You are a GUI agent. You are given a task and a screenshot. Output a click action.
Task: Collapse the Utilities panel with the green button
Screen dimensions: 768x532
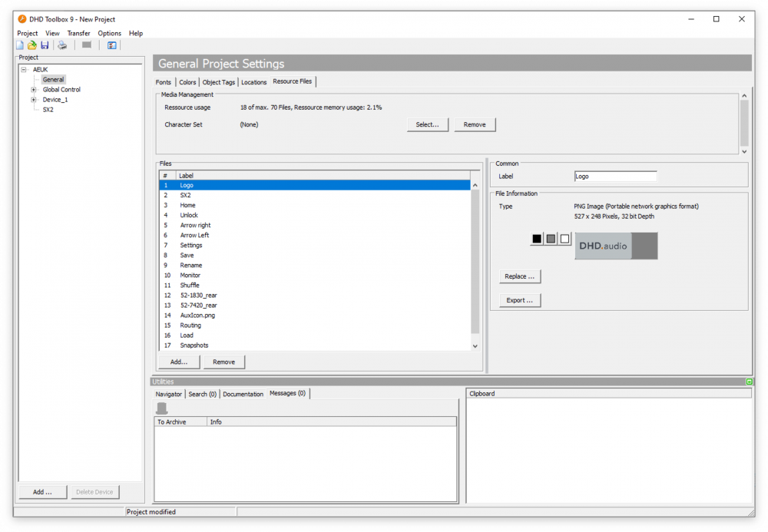[x=749, y=382]
